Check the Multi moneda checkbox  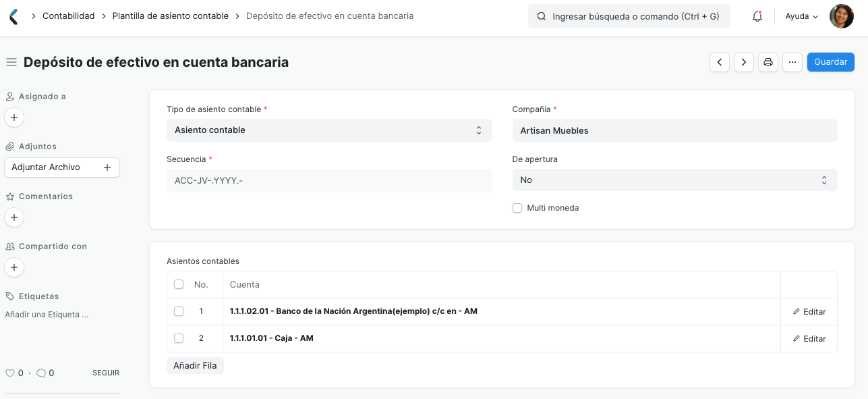pos(517,208)
